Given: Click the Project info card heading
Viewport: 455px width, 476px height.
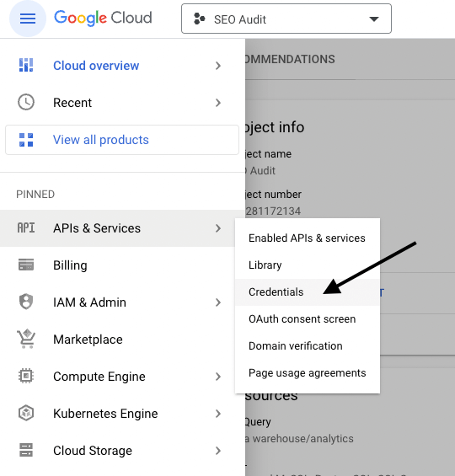Looking at the screenshot, I should (275, 127).
